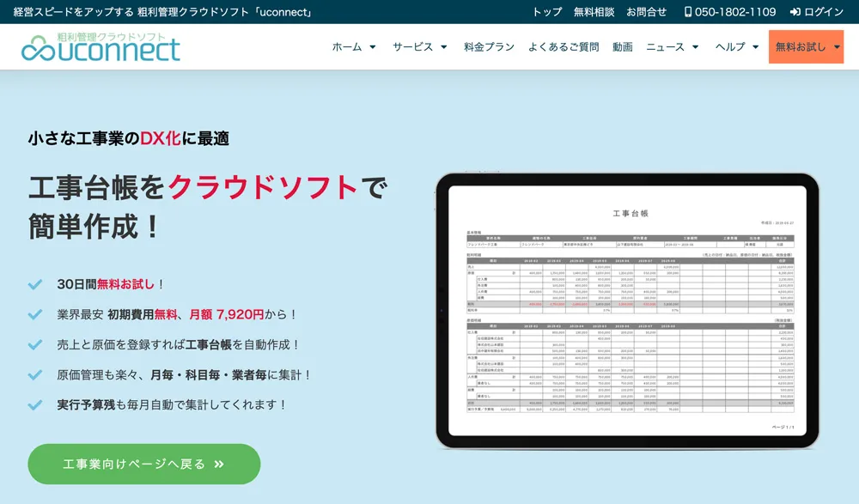Follow the お問合せ link
The height and width of the screenshot is (504, 859).
(647, 12)
